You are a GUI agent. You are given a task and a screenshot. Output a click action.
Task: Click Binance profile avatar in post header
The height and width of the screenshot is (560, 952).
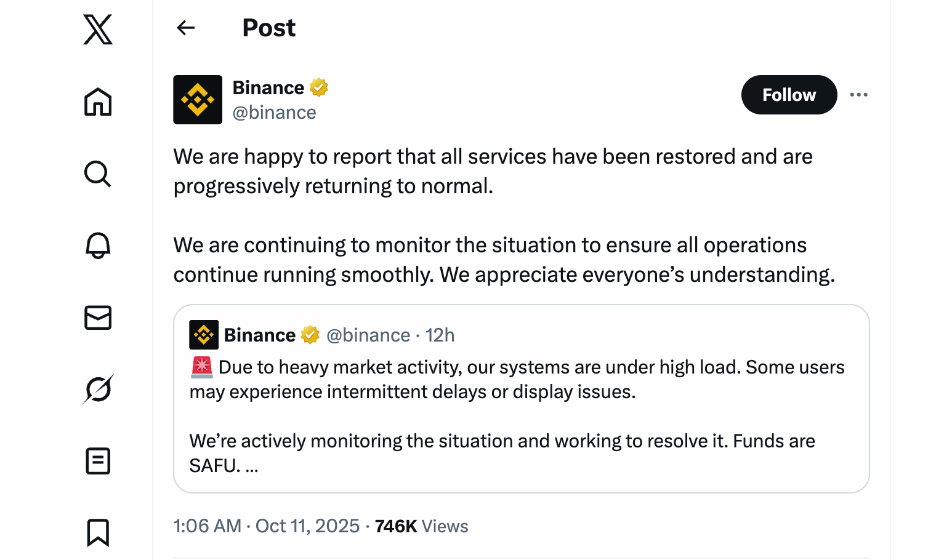click(x=198, y=100)
